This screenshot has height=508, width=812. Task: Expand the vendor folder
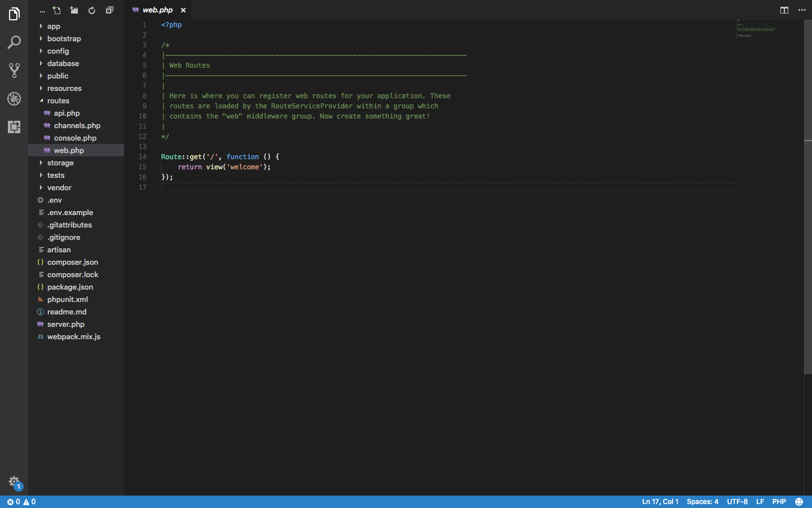point(76,187)
